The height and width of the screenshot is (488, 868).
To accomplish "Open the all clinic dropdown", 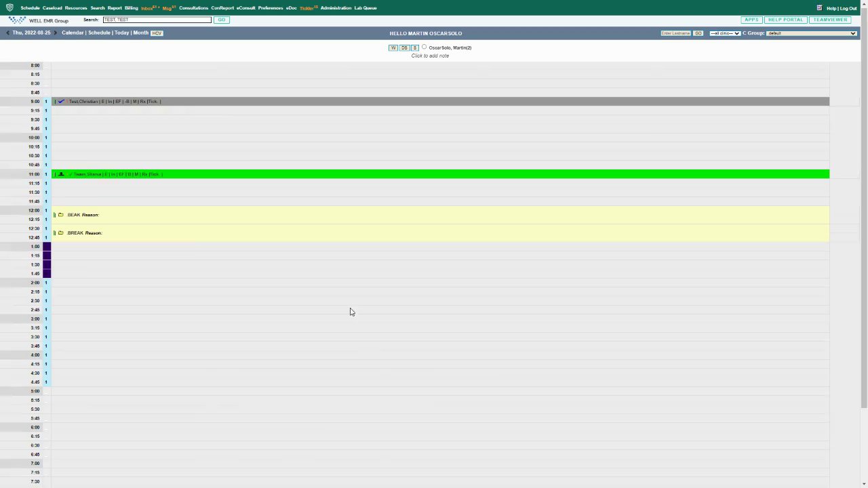I will tap(724, 33).
